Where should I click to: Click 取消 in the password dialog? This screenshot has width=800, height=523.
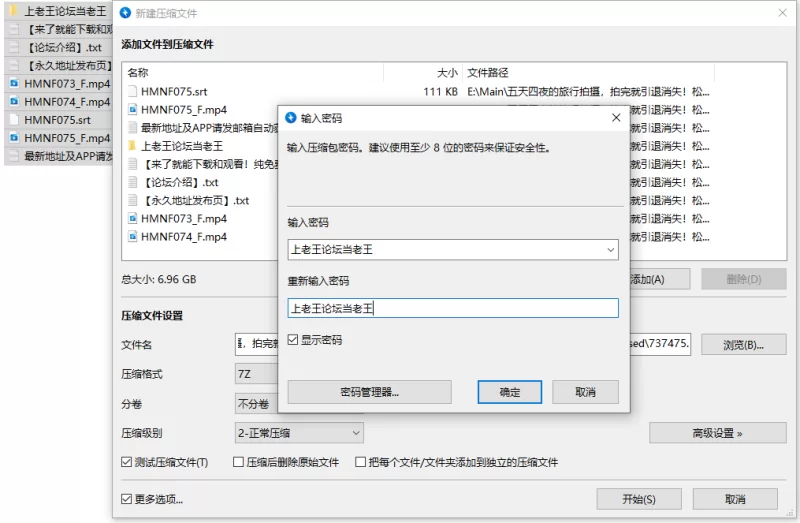(585, 392)
